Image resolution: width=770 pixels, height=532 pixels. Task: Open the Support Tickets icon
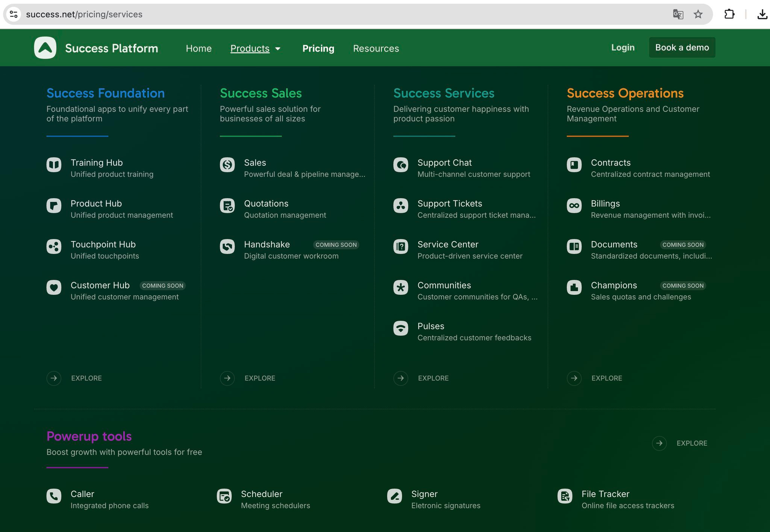pos(401,206)
